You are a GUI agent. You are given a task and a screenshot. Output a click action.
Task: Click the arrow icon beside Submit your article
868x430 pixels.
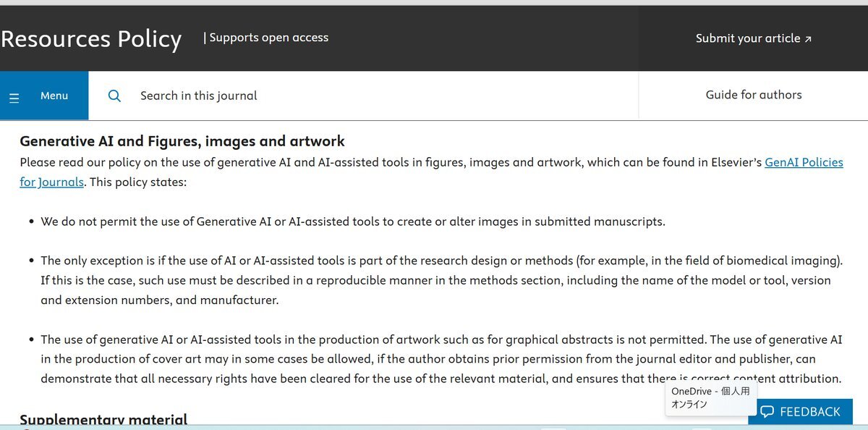pos(808,39)
